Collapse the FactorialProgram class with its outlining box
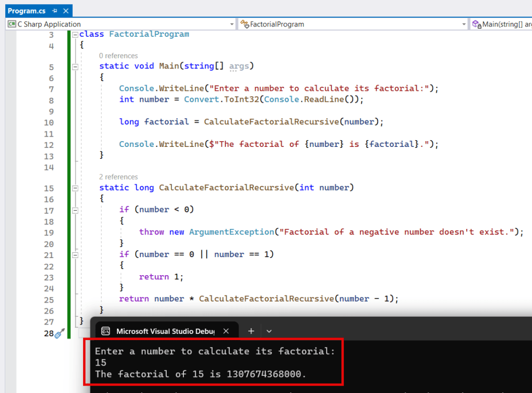The height and width of the screenshot is (393, 532). 74,34
